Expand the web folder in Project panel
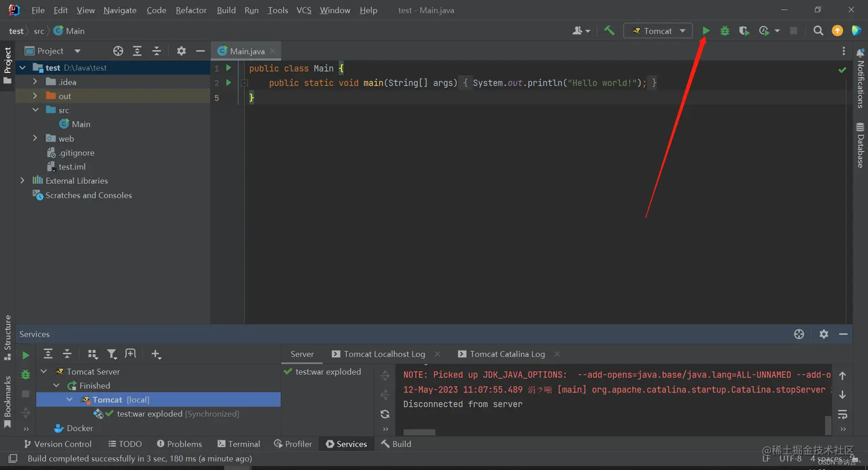This screenshot has height=470, width=868. point(34,138)
